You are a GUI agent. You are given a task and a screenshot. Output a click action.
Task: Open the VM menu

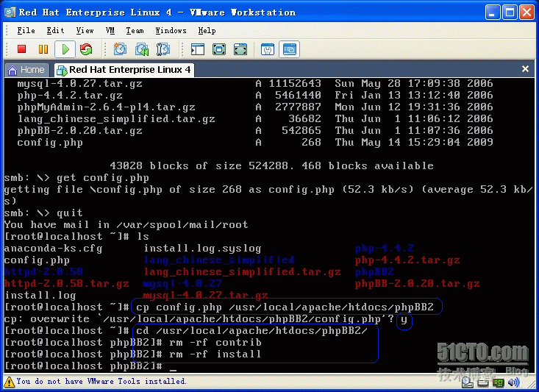(110, 31)
